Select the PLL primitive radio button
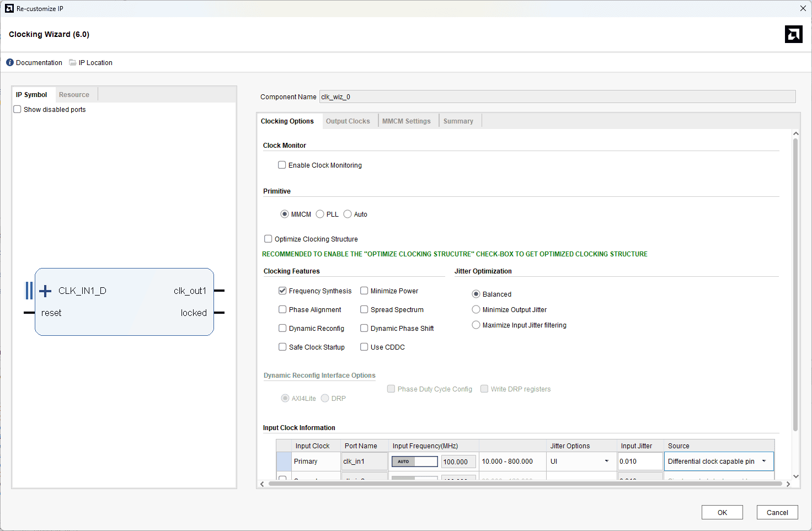Screen dimensions: 812x531 (x=320, y=214)
